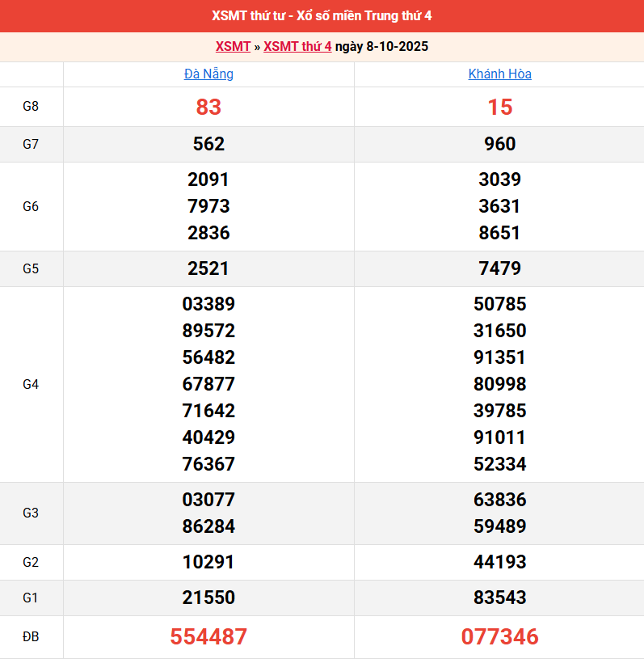Select Khánh Hòa G6 number 3631

(x=499, y=207)
